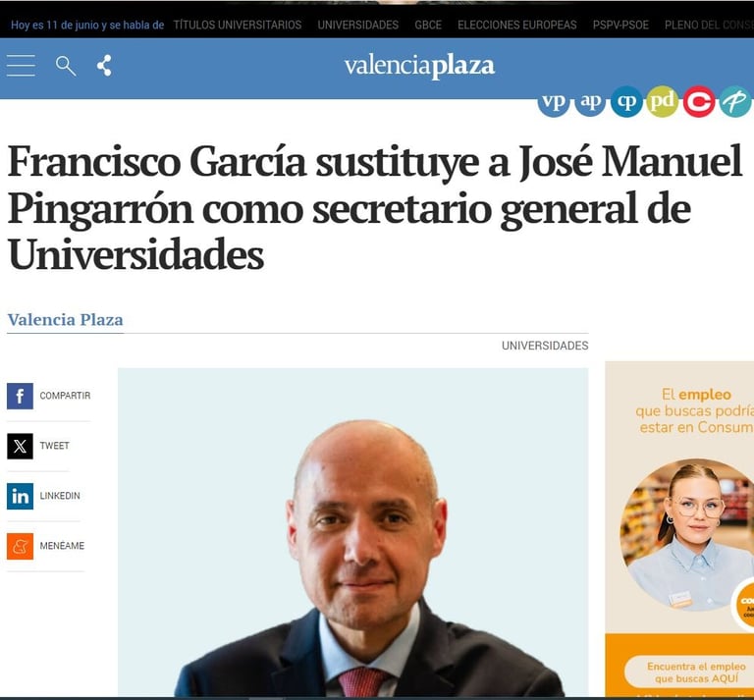The image size is (754, 700).
Task: Open the Valencia Plaza author link
Action: point(66,320)
